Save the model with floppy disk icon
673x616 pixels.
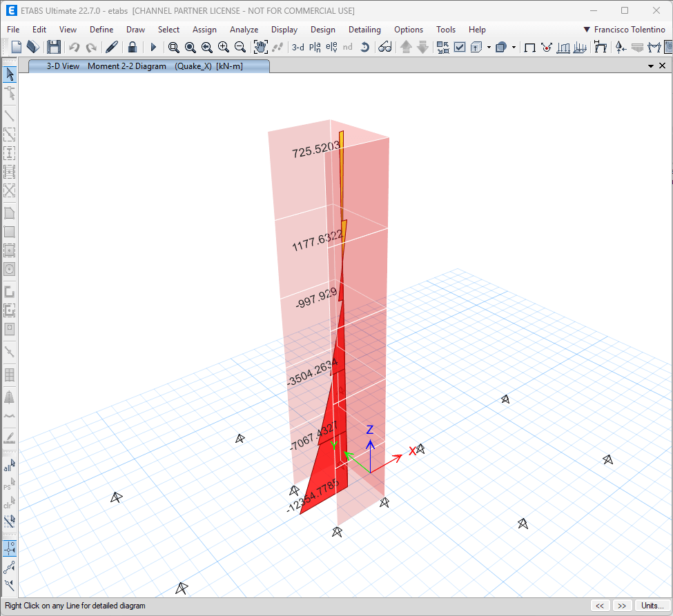click(x=54, y=47)
